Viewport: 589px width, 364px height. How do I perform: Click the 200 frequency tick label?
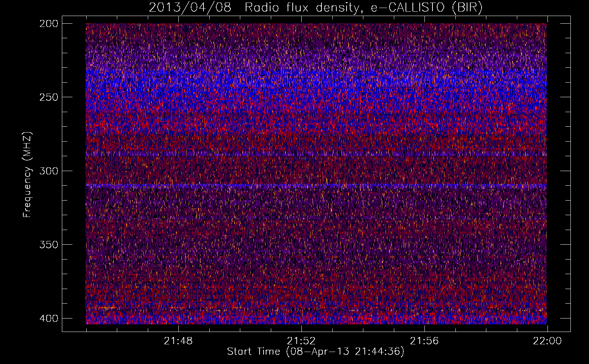[x=48, y=23]
